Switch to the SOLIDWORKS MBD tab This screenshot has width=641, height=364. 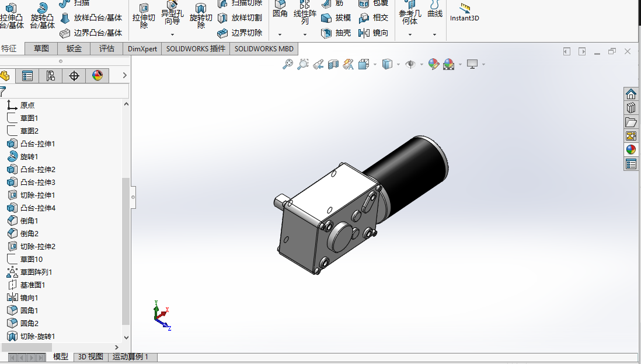tap(264, 48)
